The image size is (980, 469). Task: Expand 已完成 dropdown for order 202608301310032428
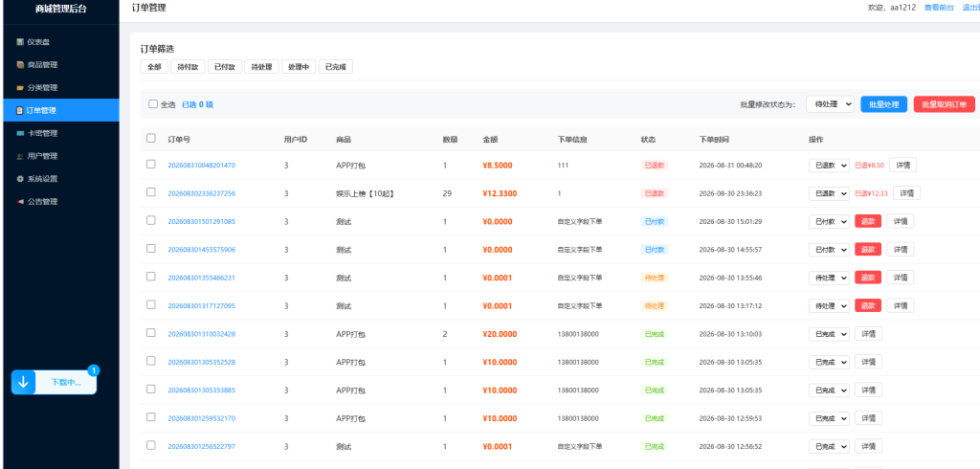coord(829,334)
